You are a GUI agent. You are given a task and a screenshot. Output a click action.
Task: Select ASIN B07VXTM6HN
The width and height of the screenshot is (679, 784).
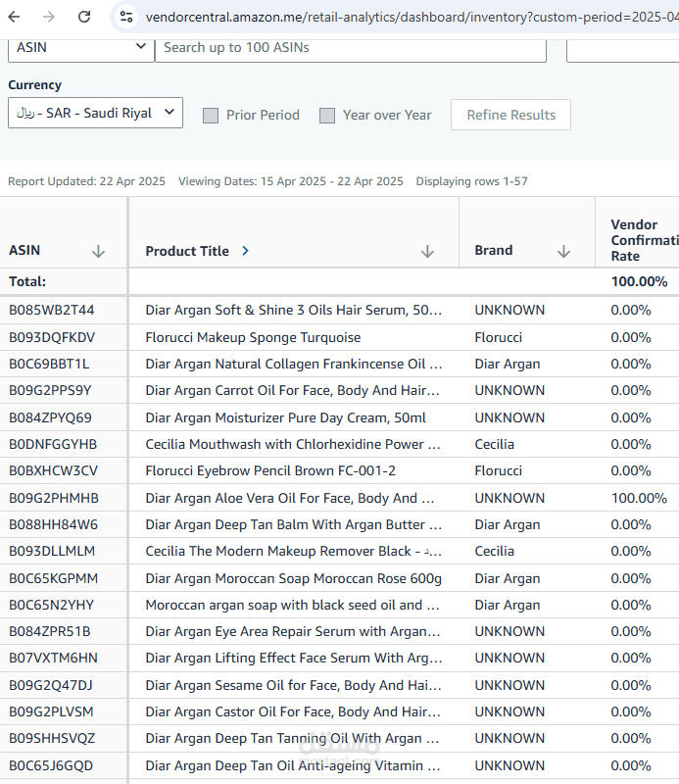pyautogui.click(x=53, y=659)
